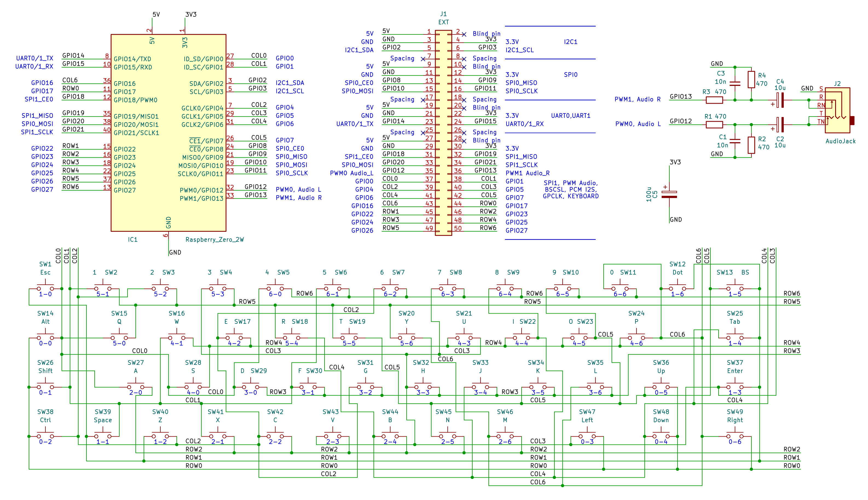868x500 pixels.
Task: Click the IC1 Raspberry_Zero_2W chip body
Action: click(168, 137)
